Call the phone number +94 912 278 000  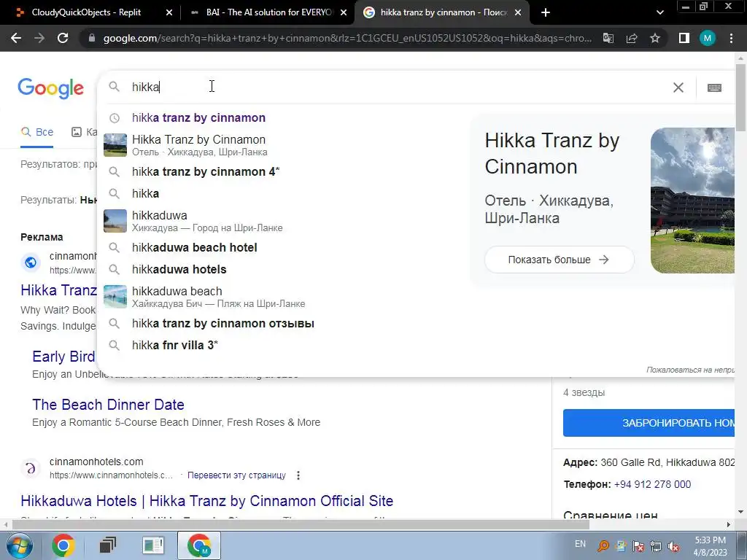coord(652,484)
